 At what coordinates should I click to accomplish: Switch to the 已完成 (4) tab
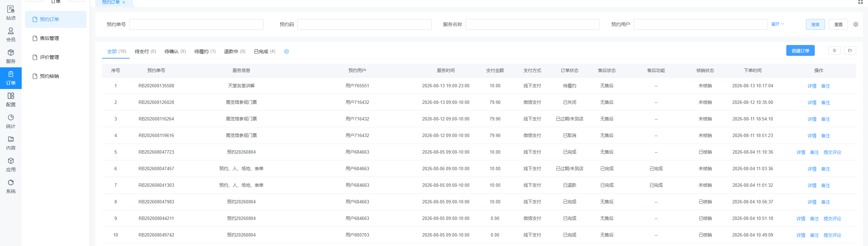(264, 51)
